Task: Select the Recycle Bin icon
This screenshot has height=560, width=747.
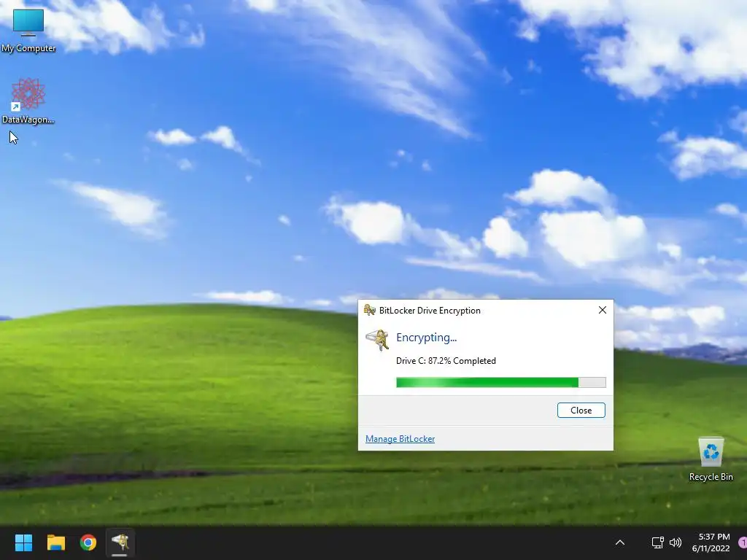Action: pyautogui.click(x=711, y=459)
